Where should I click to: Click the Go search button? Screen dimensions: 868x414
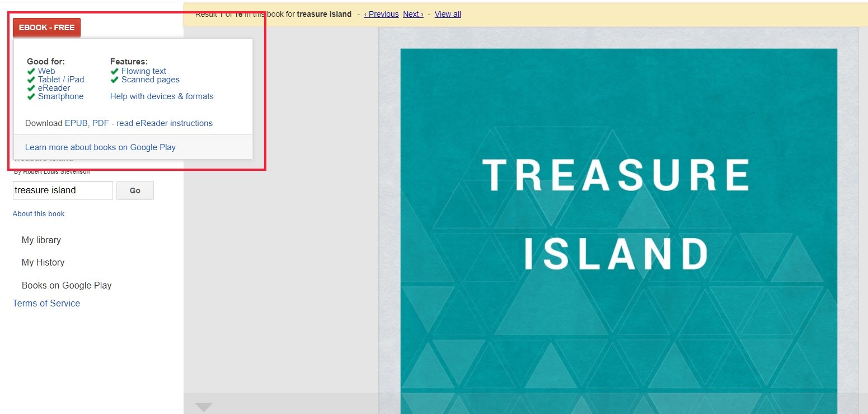pyautogui.click(x=135, y=190)
